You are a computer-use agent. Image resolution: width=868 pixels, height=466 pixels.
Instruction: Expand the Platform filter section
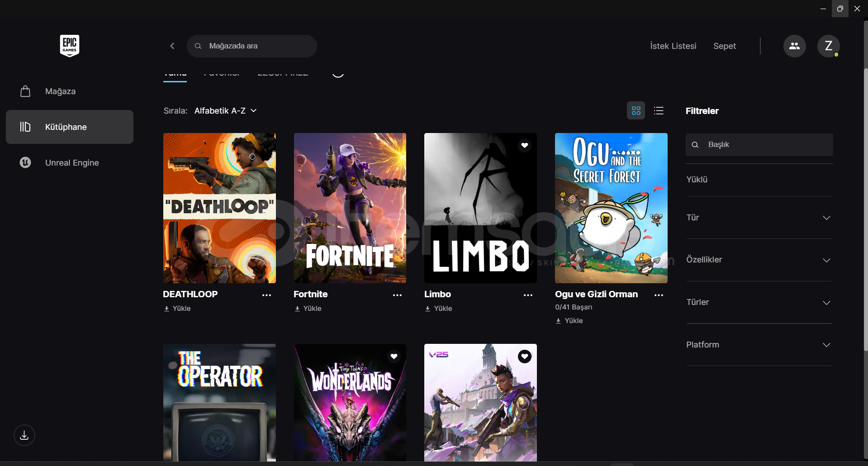(759, 345)
